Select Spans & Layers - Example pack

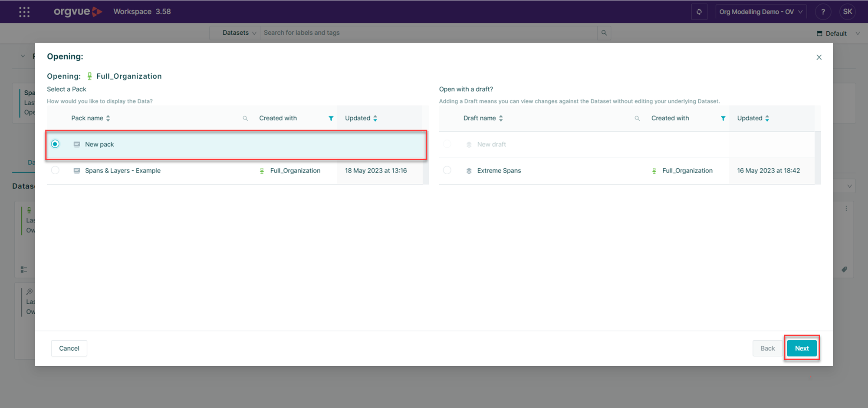[x=55, y=170]
